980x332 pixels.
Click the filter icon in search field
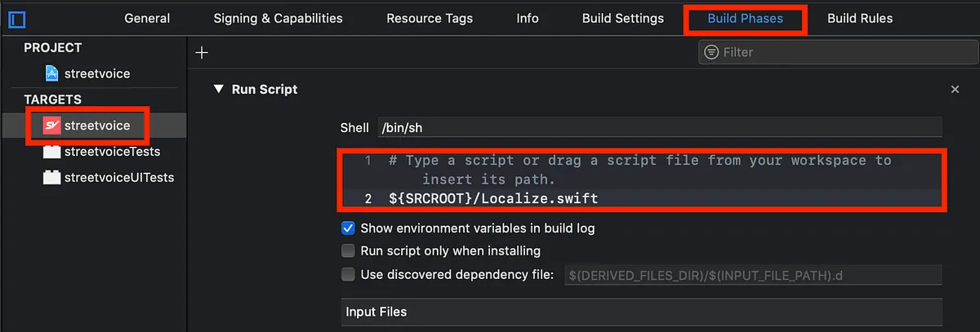[x=712, y=52]
